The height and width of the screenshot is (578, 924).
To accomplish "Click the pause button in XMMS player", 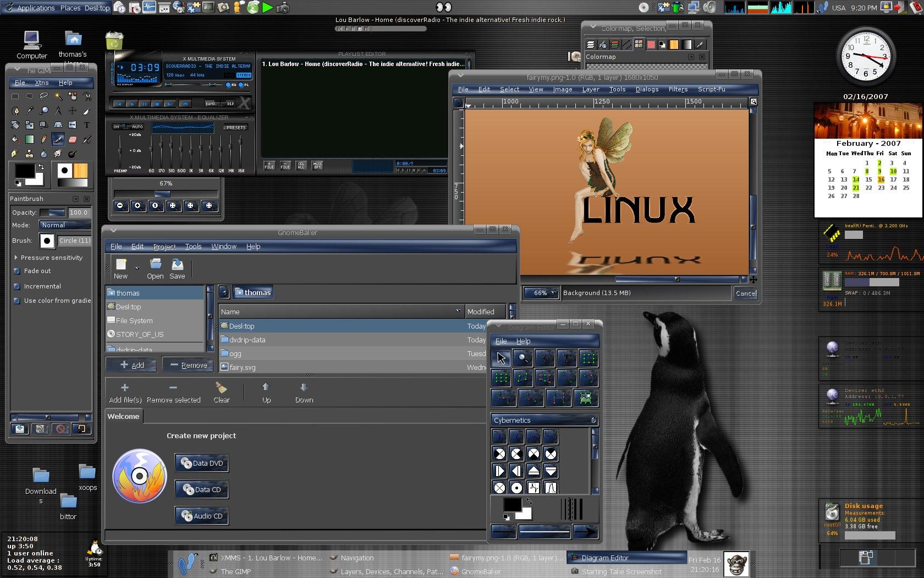I will [144, 103].
